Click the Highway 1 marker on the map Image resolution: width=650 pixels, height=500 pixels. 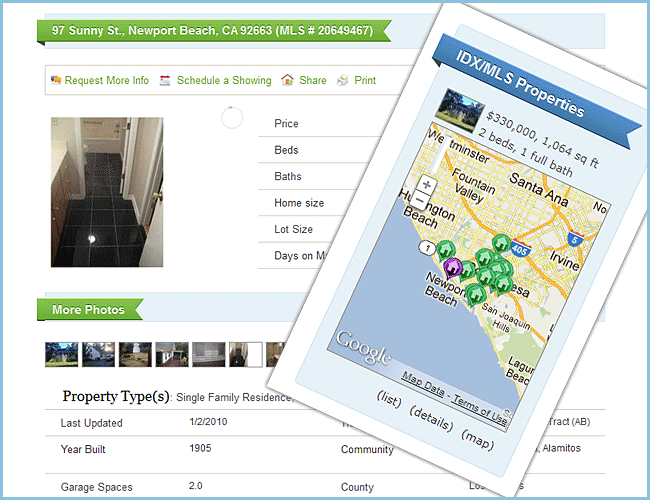(x=426, y=248)
